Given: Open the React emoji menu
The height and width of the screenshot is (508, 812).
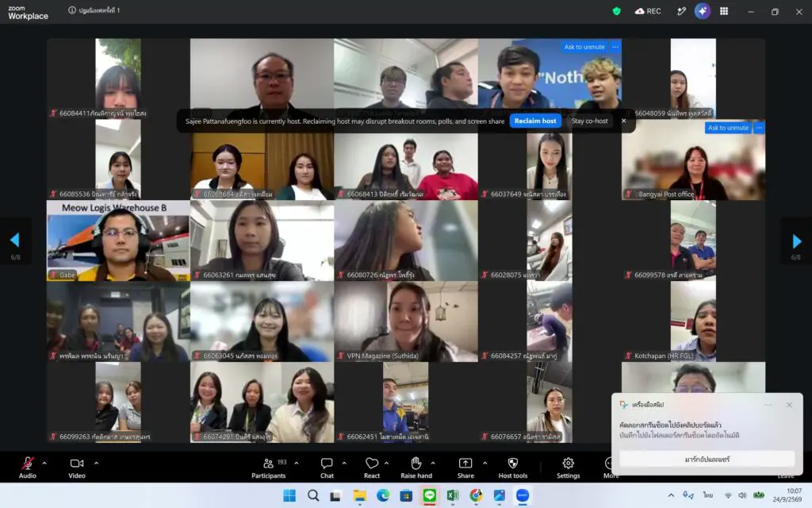Looking at the screenshot, I should tap(371, 467).
